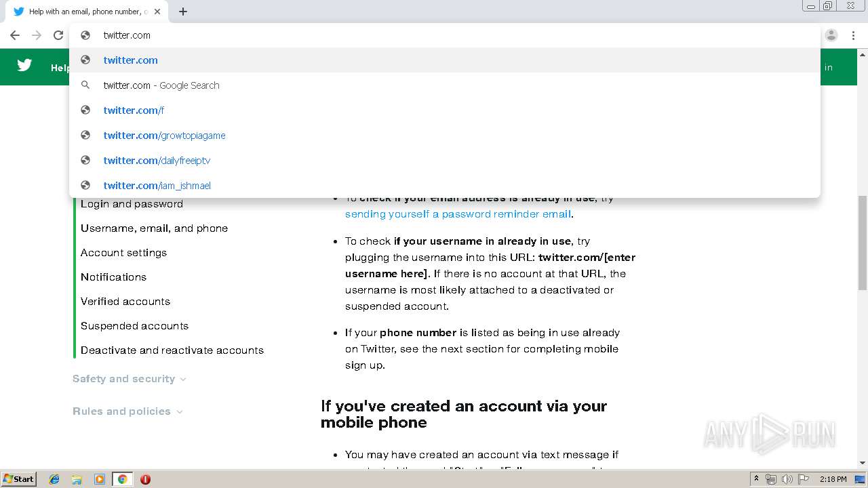The height and width of the screenshot is (488, 868).
Task: Open the Chrome profile avatar icon
Action: [x=831, y=35]
